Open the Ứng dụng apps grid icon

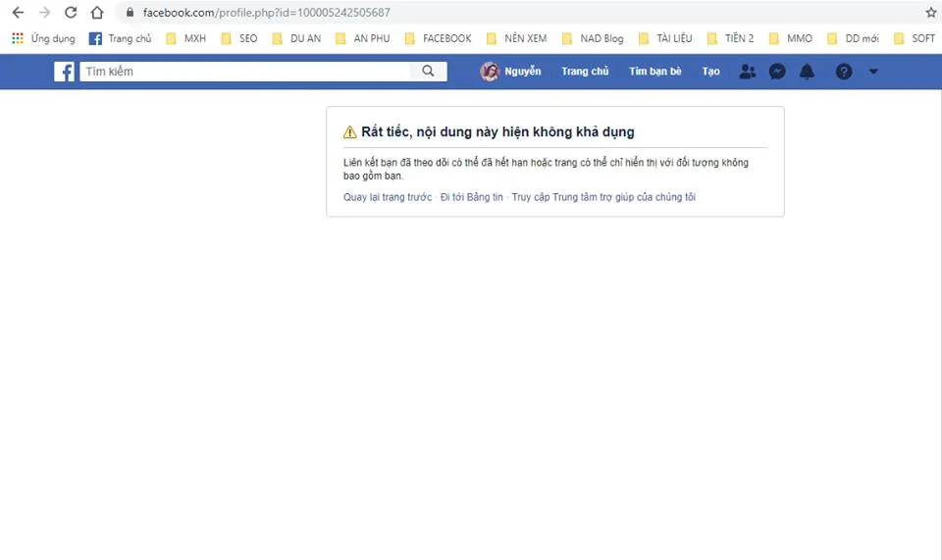pyautogui.click(x=18, y=38)
